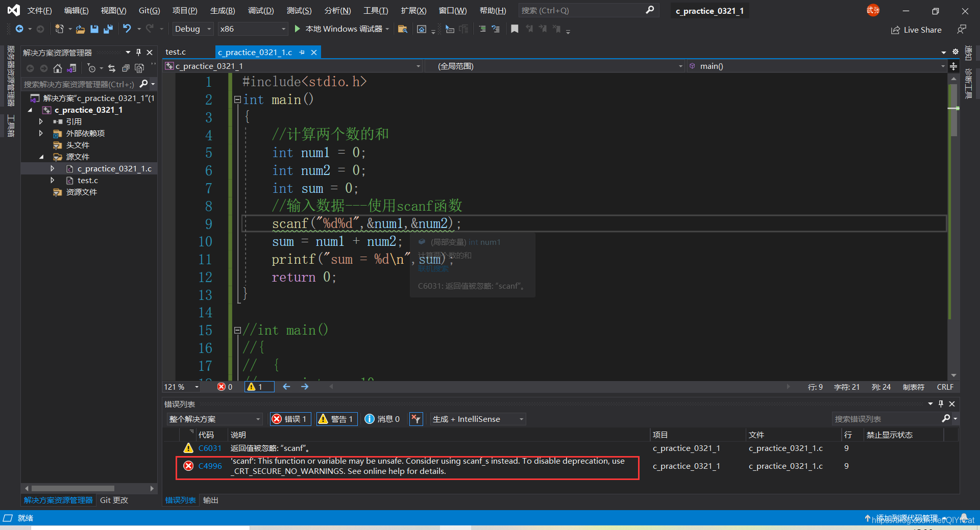
Task: Click the Undo arrow in toolbar
Action: [x=127, y=29]
